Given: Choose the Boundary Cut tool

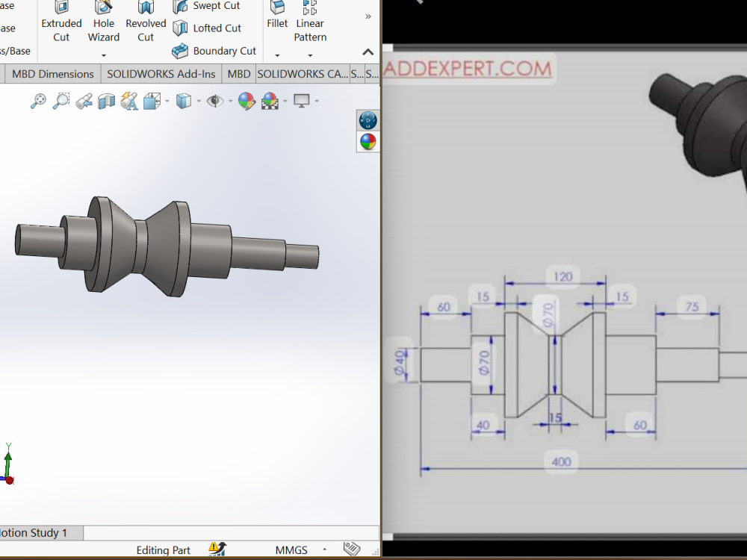Looking at the screenshot, I should (214, 51).
